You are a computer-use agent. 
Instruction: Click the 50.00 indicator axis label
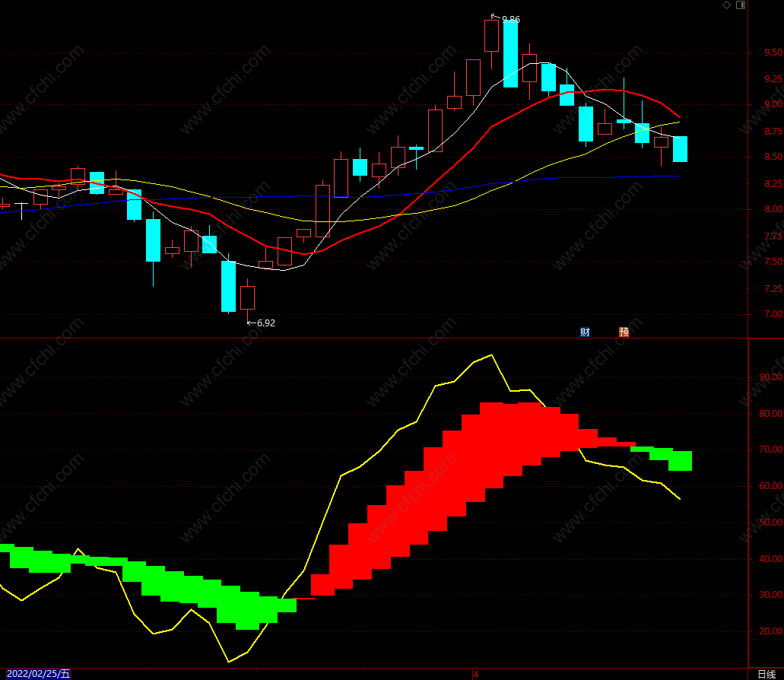click(x=770, y=523)
